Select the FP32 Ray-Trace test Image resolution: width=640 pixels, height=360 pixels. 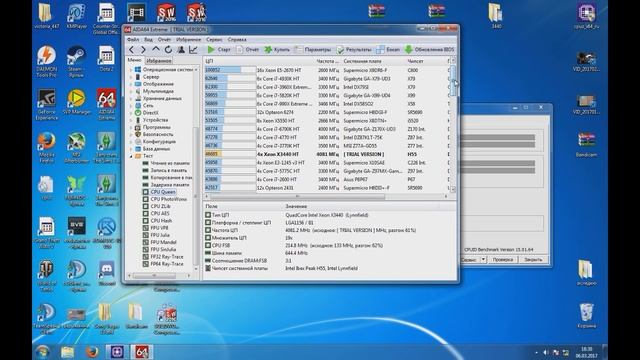167,257
